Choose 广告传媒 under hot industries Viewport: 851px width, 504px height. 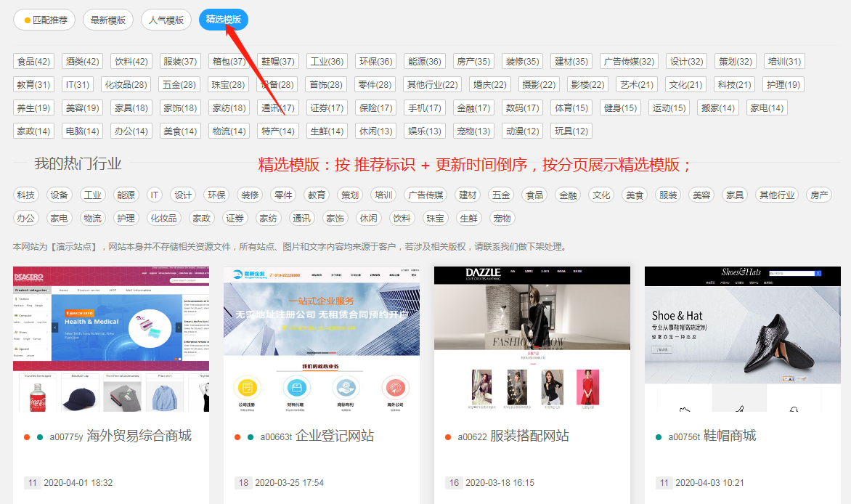click(425, 195)
